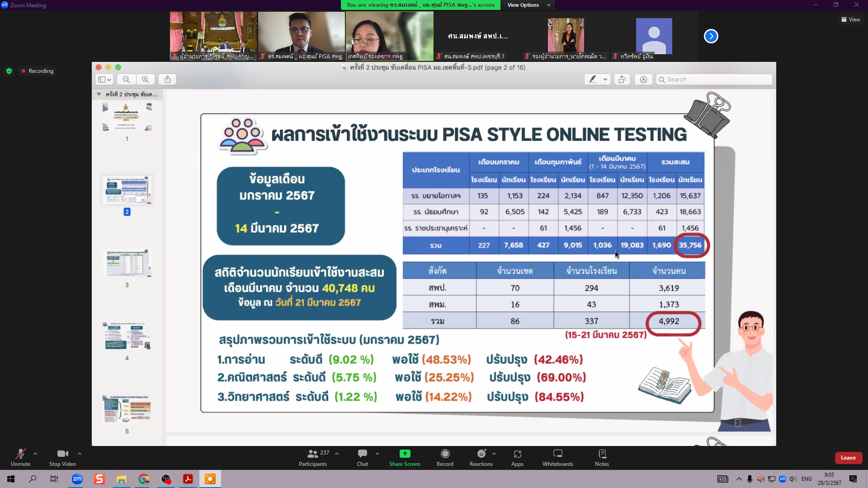Click the "You are viewing" green screen-share banner
Image resolution: width=868 pixels, height=488 pixels.
click(x=420, y=5)
